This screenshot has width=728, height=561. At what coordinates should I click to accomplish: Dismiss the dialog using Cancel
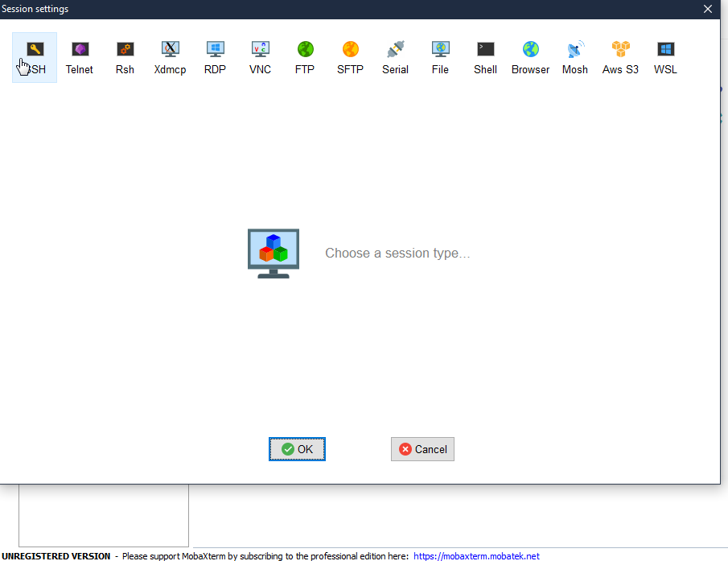(x=422, y=449)
